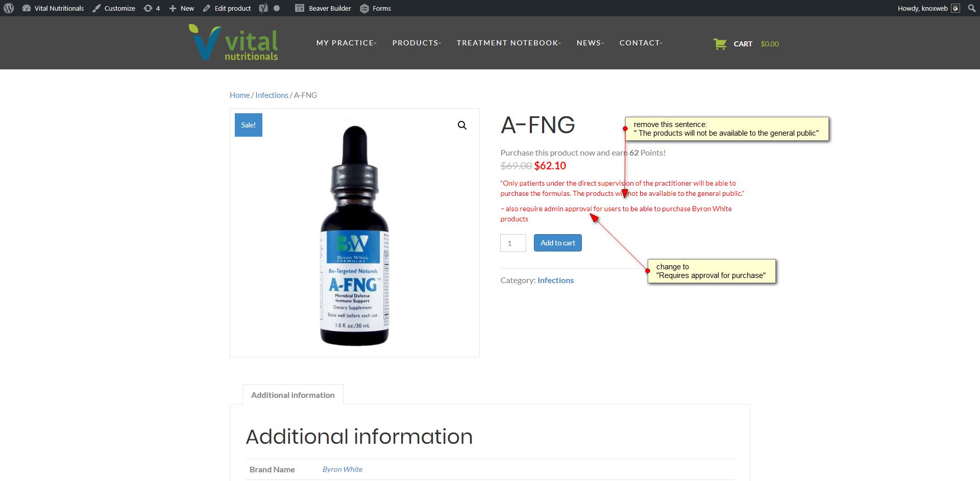Click the A-FNG product bottle image
Image resolution: width=980 pixels, height=481 pixels.
(x=355, y=235)
